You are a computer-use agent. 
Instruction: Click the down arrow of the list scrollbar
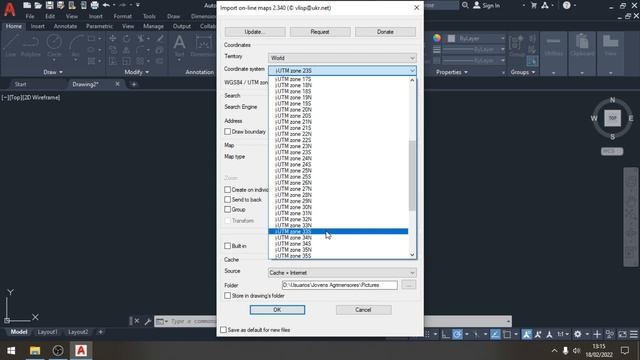[412, 255]
